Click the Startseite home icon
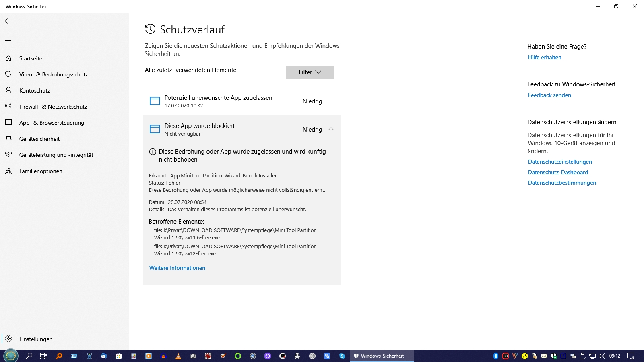The height and width of the screenshot is (362, 644). [8, 58]
